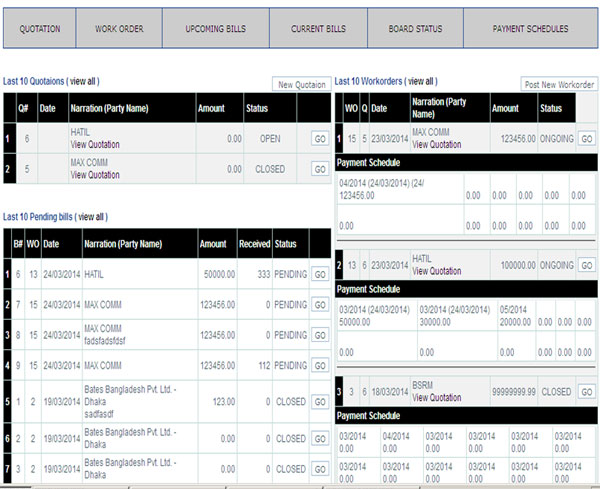Select the Current Bills tab
Image resolution: width=600 pixels, height=489 pixels.
point(318,29)
